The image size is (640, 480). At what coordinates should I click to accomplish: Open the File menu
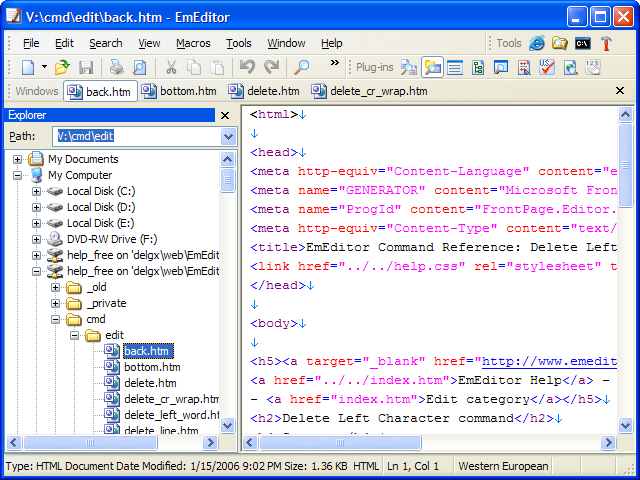(31, 43)
